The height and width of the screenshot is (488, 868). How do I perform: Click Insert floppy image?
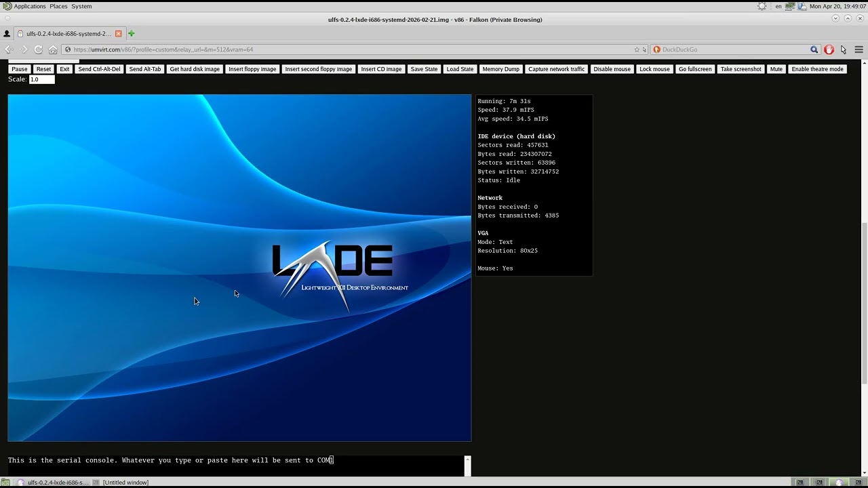tap(252, 69)
